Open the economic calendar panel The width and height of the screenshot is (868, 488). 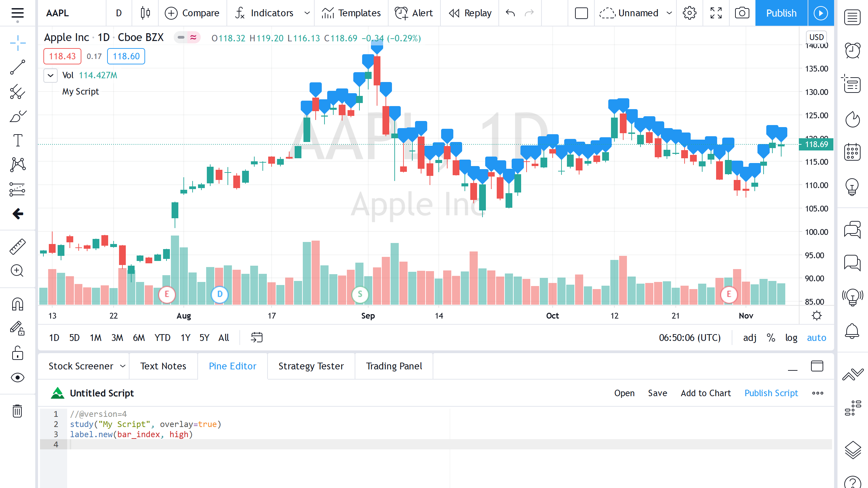tap(852, 152)
